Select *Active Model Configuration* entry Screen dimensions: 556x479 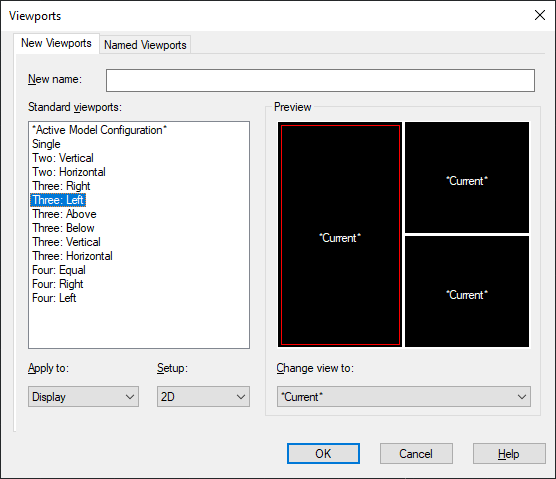pyautogui.click(x=99, y=130)
